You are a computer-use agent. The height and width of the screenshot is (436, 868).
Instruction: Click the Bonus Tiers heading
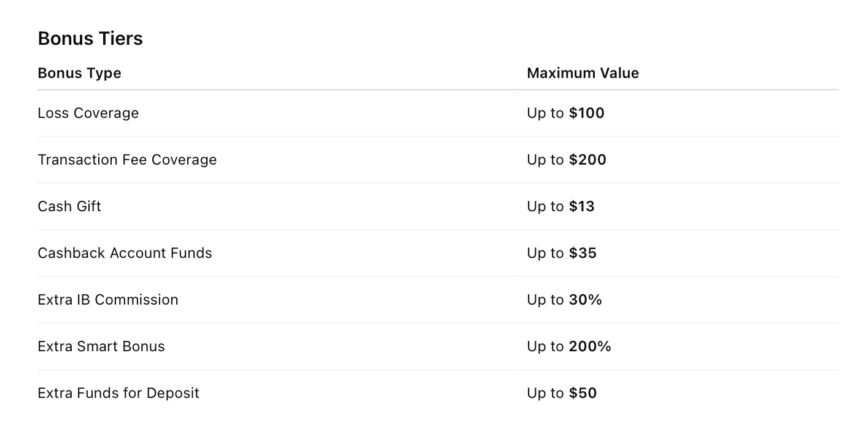pyautogui.click(x=90, y=39)
